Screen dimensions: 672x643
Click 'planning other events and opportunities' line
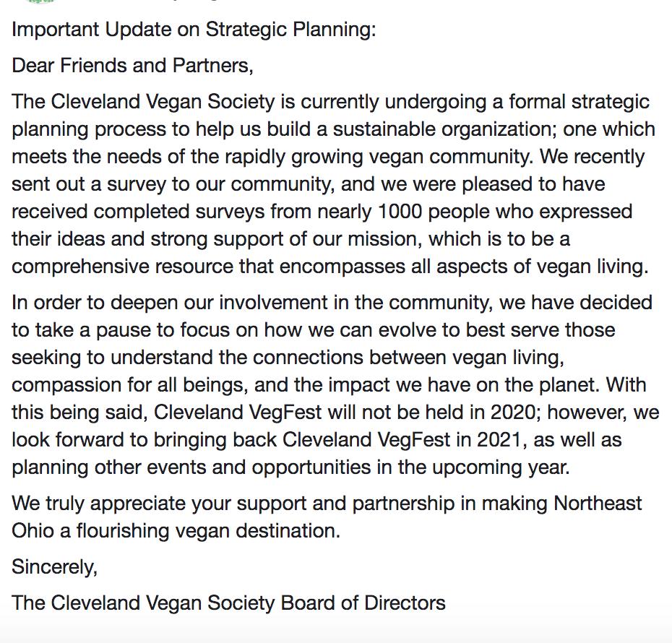[x=191, y=467]
